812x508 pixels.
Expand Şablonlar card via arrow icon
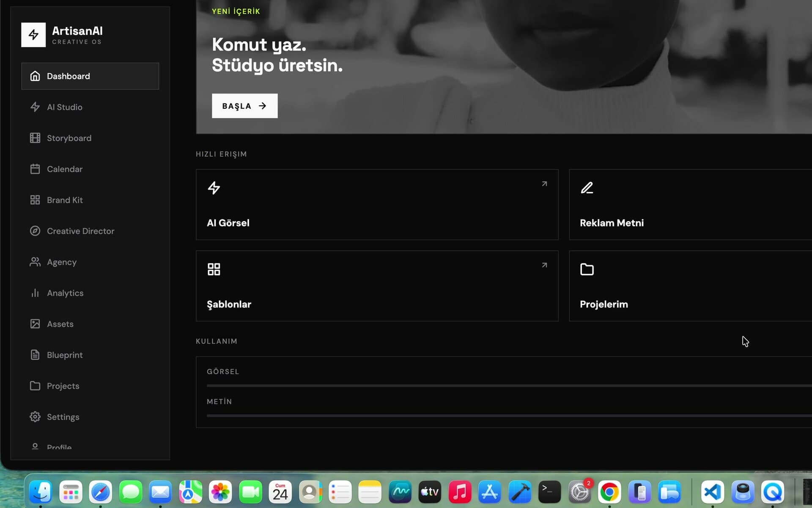point(544,265)
